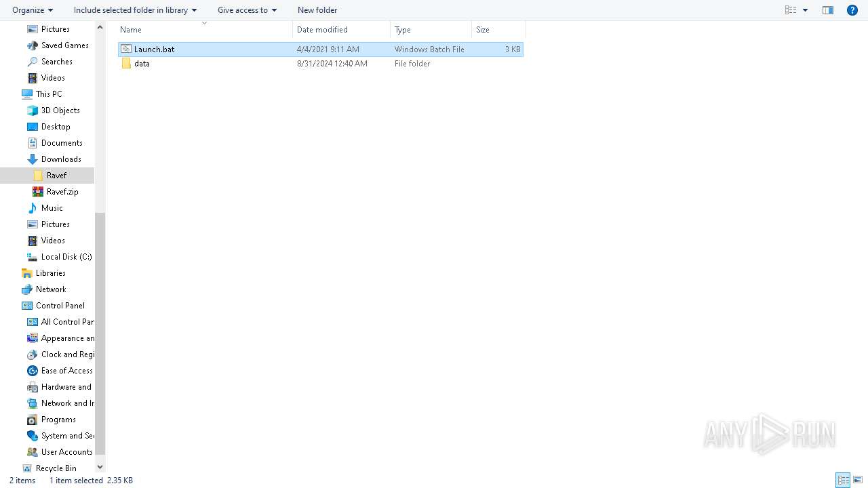Switch to details view in status bar
This screenshot has height=488, width=868.
pos(843,481)
